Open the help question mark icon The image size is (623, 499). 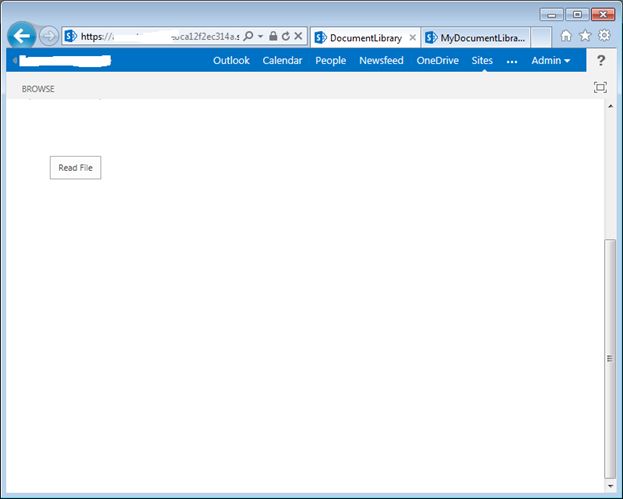(x=601, y=60)
